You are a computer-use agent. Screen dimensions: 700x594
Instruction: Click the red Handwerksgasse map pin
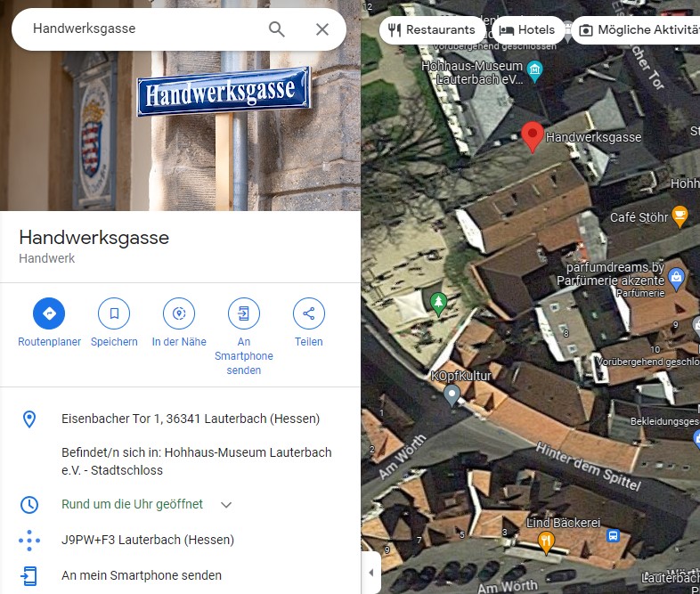coord(533,136)
